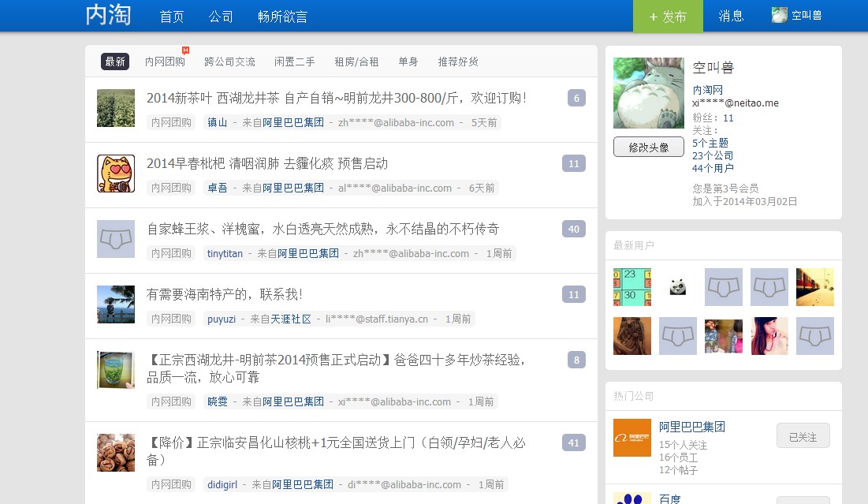Click the green + 发布 button
The width and height of the screenshot is (868, 504).
click(669, 16)
